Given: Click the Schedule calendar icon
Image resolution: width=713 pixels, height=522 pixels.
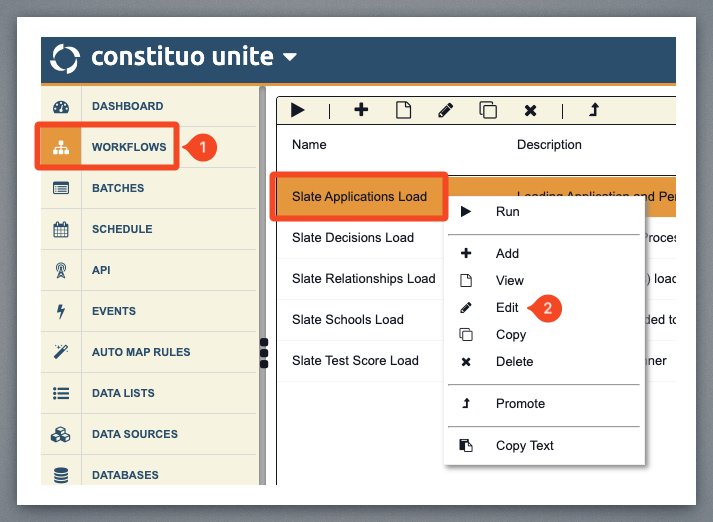Looking at the screenshot, I should (x=61, y=229).
